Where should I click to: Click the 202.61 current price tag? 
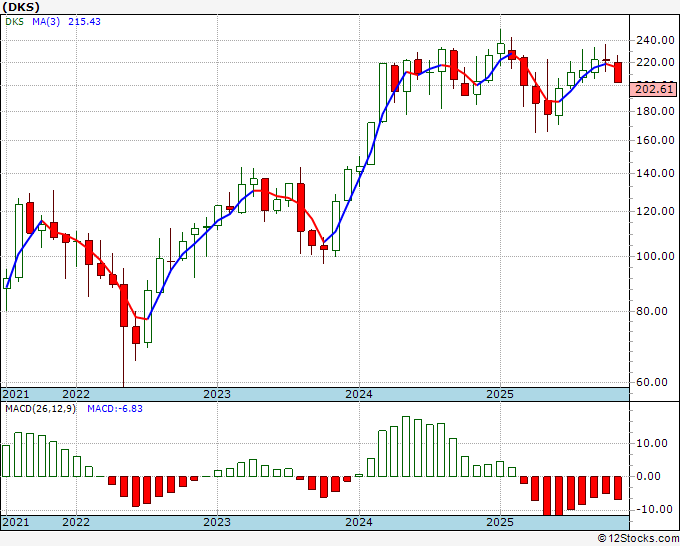pos(654,90)
